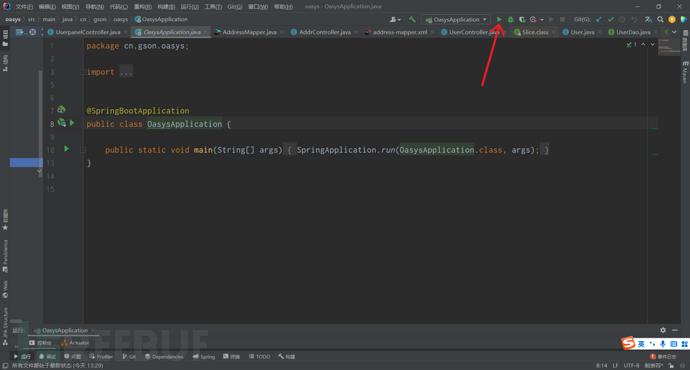The width and height of the screenshot is (690, 370).
Task: Open the Code menu
Action: 118,7
